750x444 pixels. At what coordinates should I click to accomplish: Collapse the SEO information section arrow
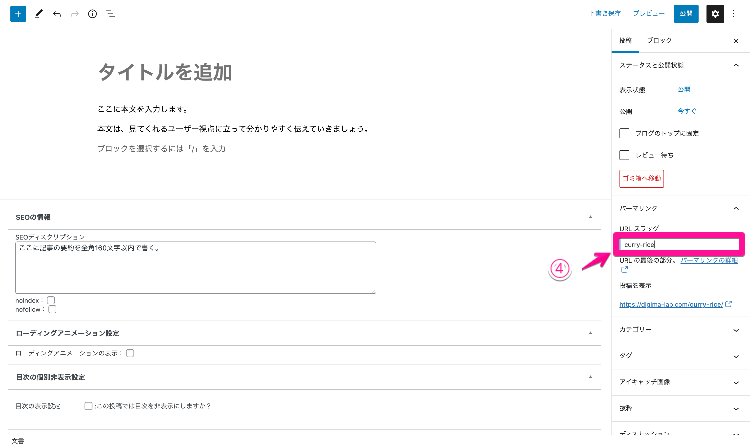[590, 217]
